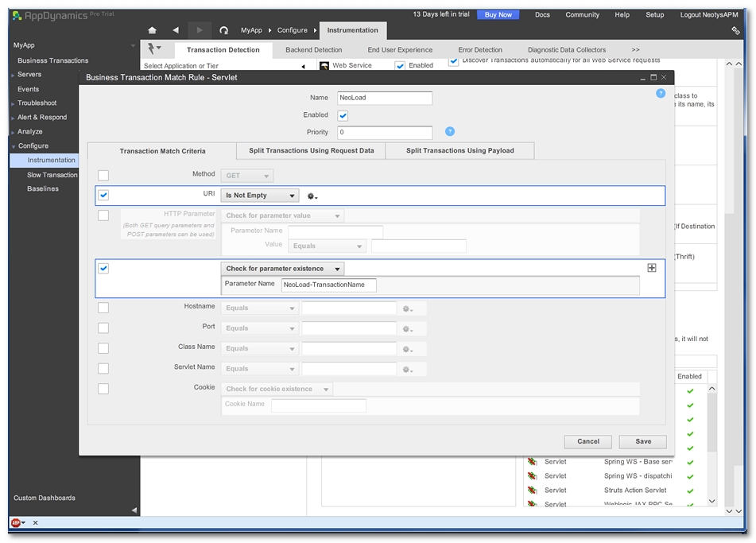Tick the Cookie criteria checkbox
The height and width of the screenshot is (543, 756).
click(103, 389)
